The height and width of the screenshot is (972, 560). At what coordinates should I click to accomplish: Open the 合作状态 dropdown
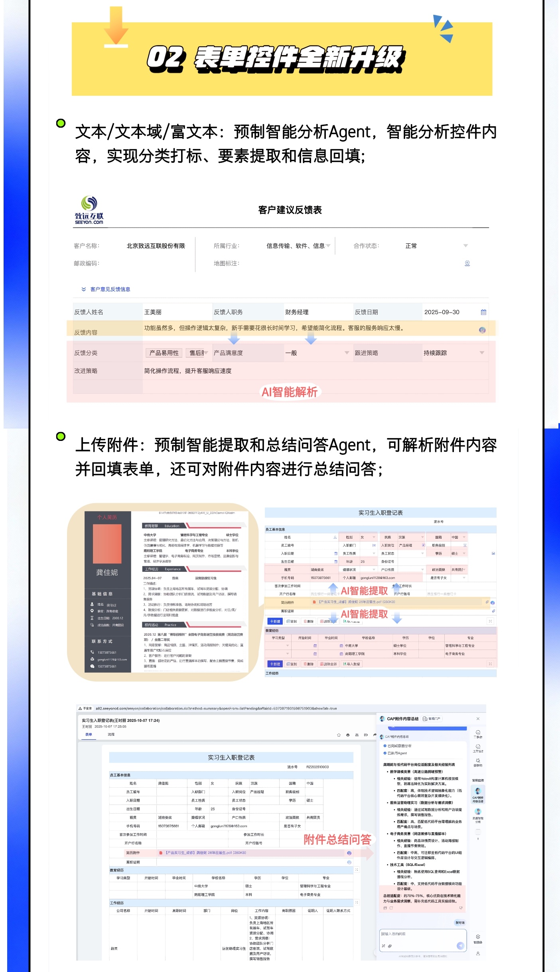click(465, 246)
